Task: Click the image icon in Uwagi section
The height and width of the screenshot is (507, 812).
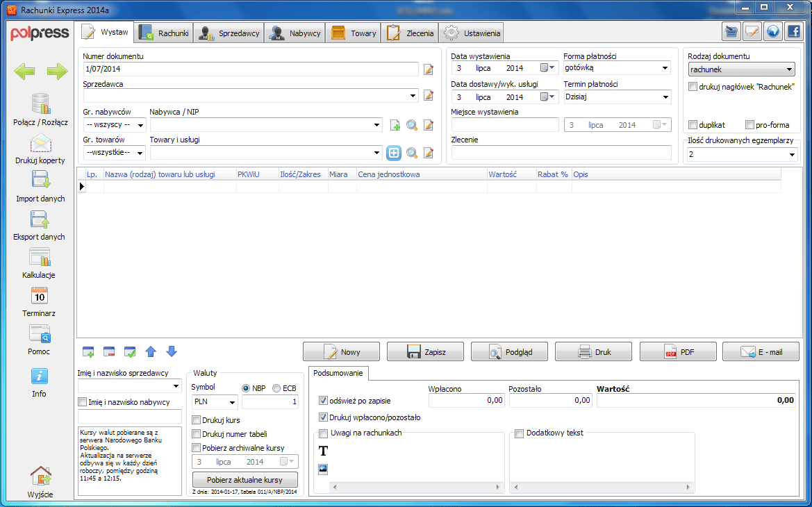Action: click(x=323, y=469)
